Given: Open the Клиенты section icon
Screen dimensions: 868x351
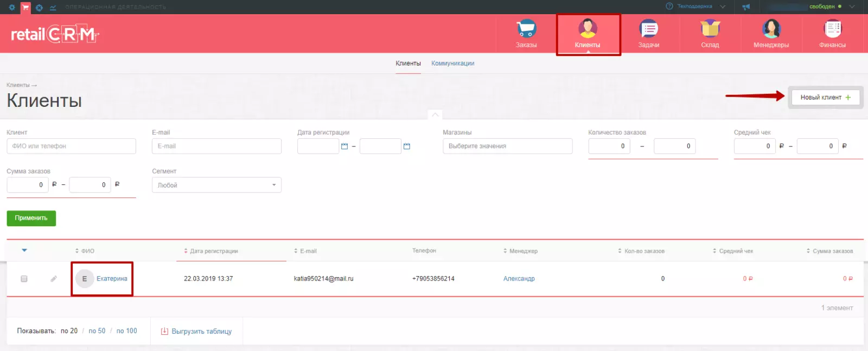Looking at the screenshot, I should (588, 29).
